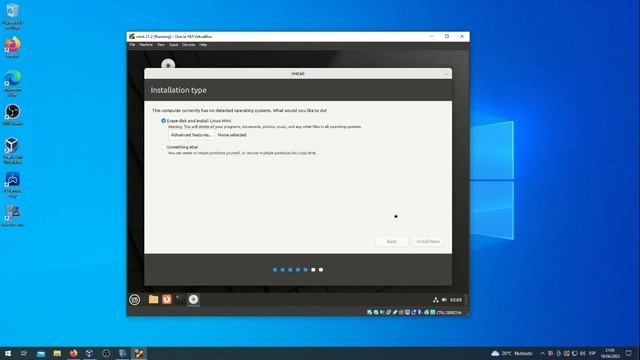Image resolution: width=640 pixels, height=360 pixels.
Task: Click the installer disc icon in Mint panel
Action: tap(193, 300)
